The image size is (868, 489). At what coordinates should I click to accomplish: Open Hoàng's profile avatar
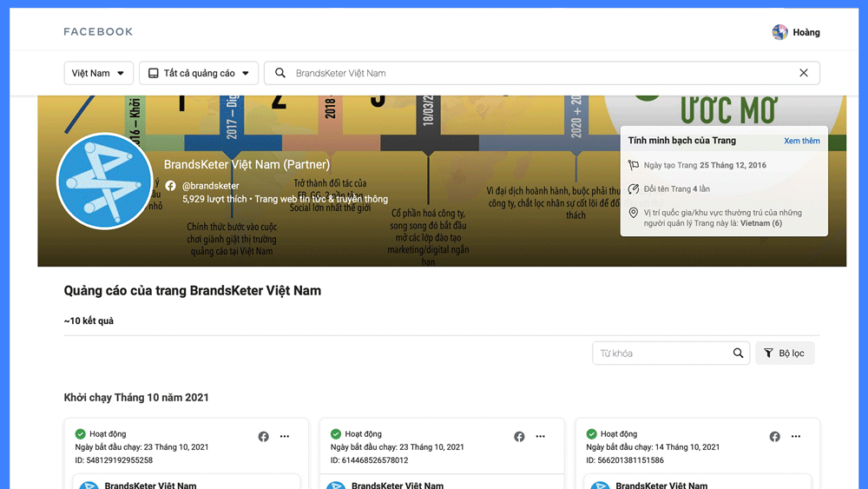779,32
